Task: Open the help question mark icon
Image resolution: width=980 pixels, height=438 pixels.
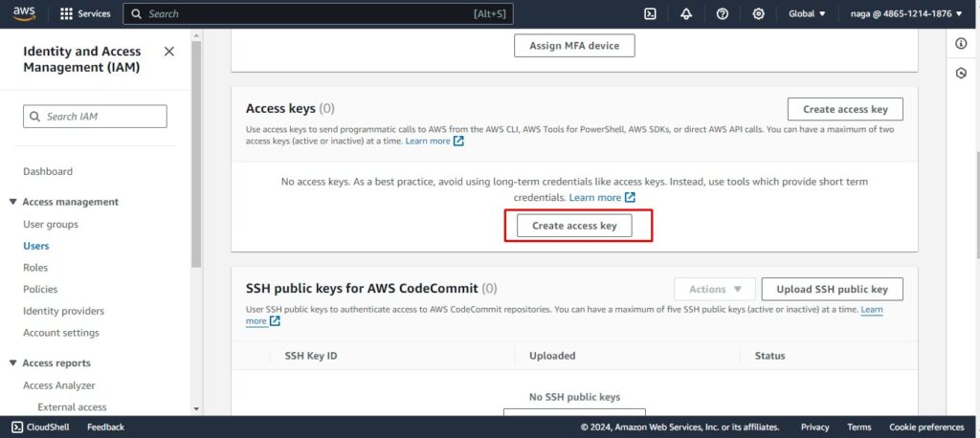Action: click(x=723, y=13)
